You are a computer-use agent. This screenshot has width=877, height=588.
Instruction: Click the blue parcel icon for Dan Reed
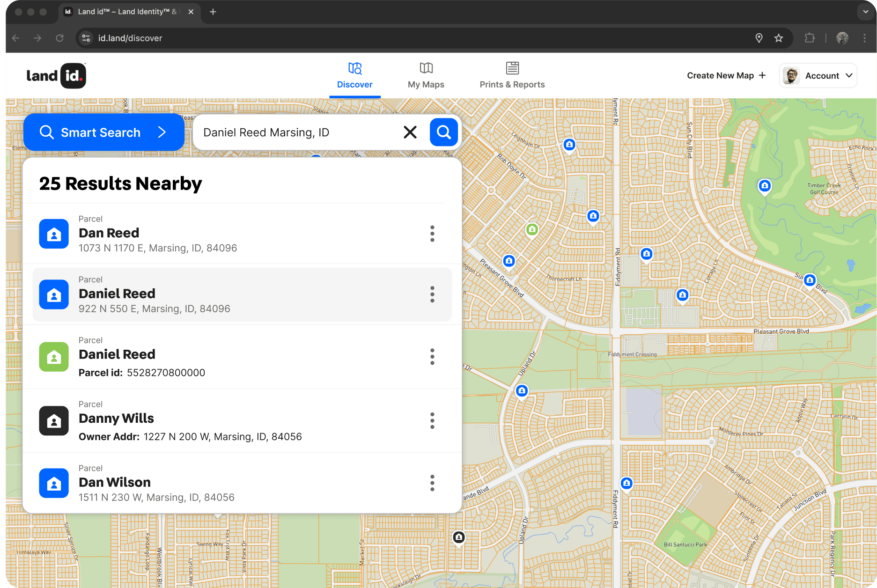point(54,234)
